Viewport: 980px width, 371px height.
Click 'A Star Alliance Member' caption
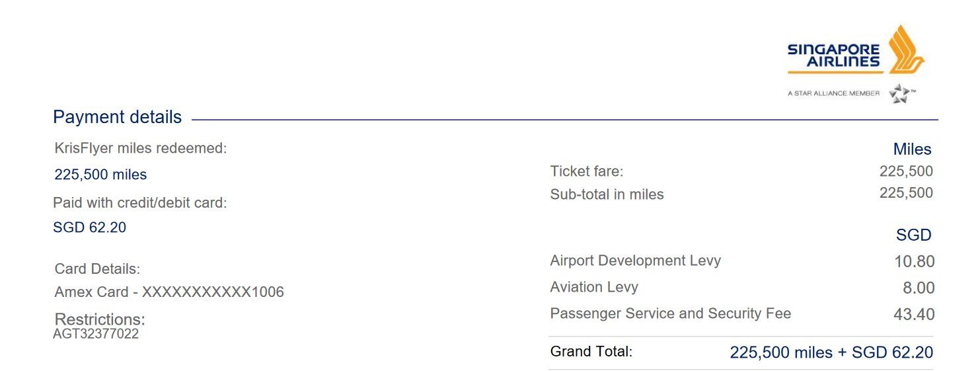833,94
